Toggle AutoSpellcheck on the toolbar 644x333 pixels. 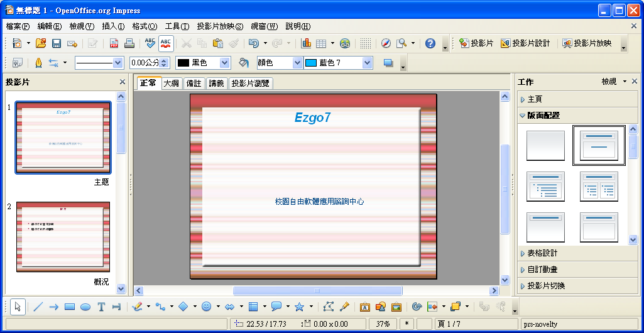pyautogui.click(x=166, y=43)
